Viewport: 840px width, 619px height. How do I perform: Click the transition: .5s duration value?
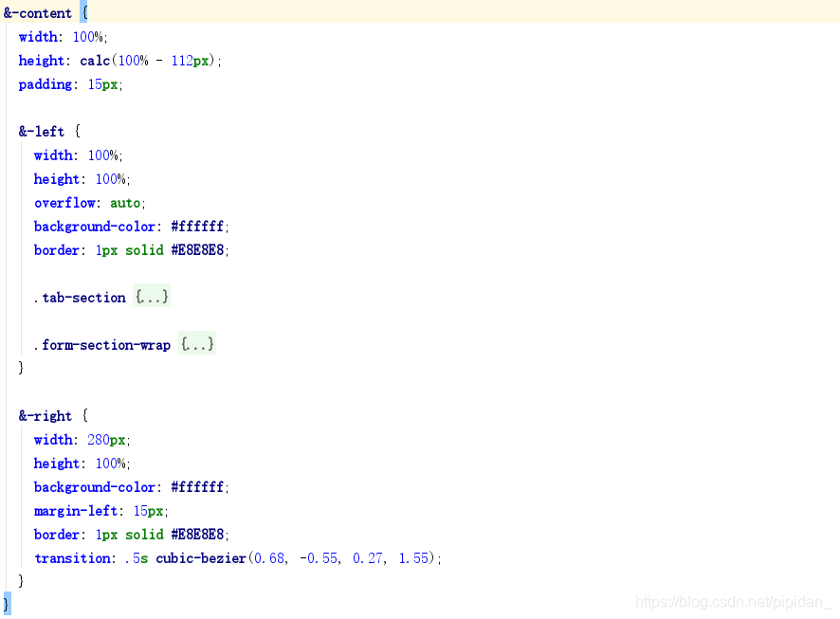(131, 557)
